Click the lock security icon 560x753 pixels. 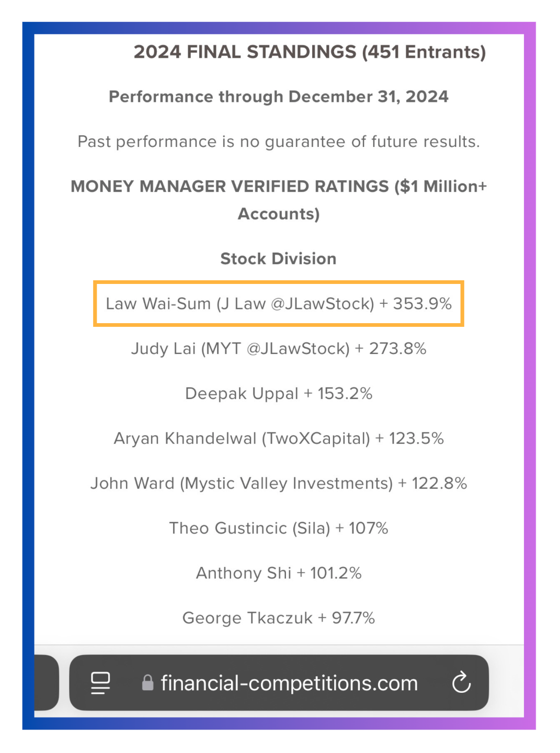tap(148, 683)
